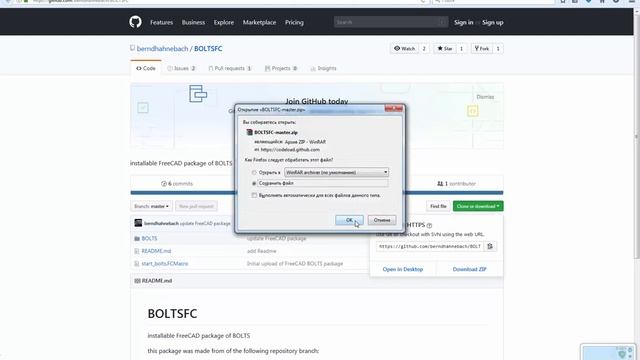Click the README.md file icon in file list
This screenshot has height=360, width=640.
[x=137, y=251]
